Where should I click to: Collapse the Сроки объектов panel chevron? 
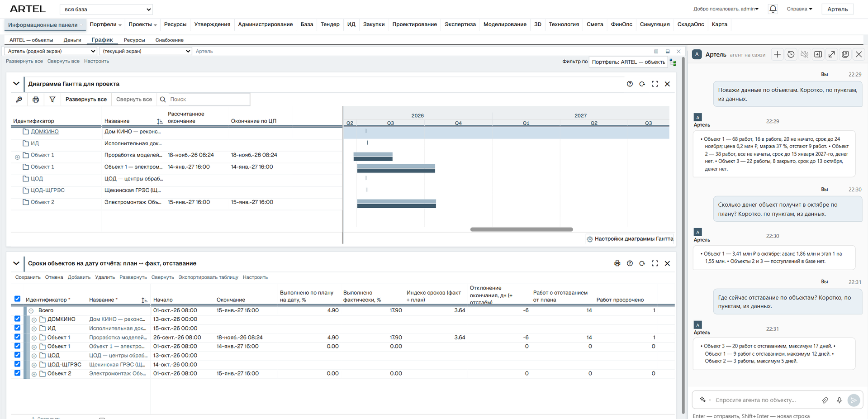pyautogui.click(x=16, y=263)
